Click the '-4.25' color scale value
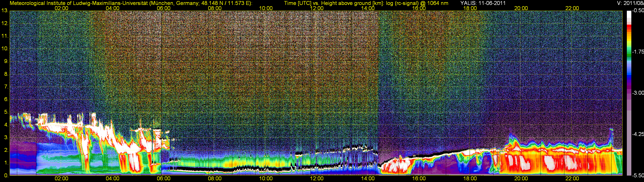644x182 pixels. 638,134
